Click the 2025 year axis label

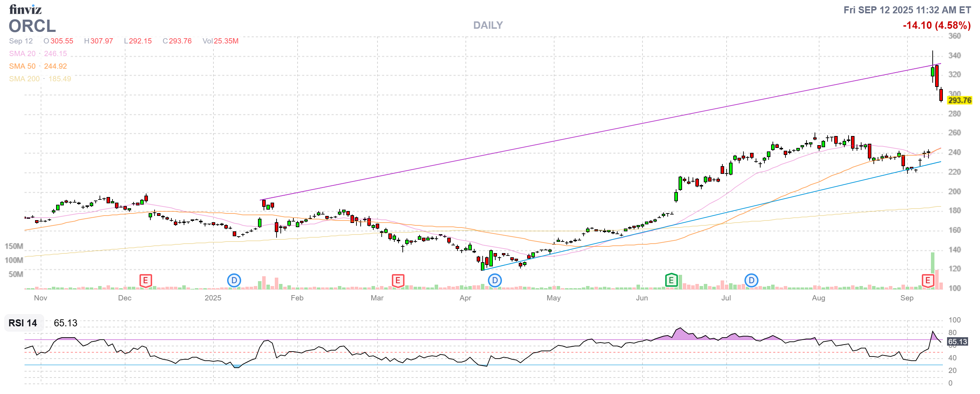[x=213, y=298]
